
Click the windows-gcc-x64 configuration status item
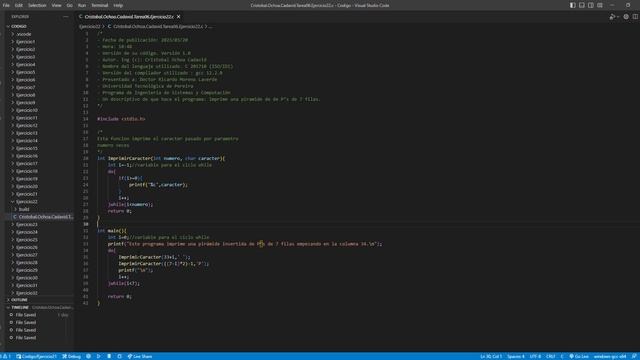pyautogui.click(x=610, y=356)
